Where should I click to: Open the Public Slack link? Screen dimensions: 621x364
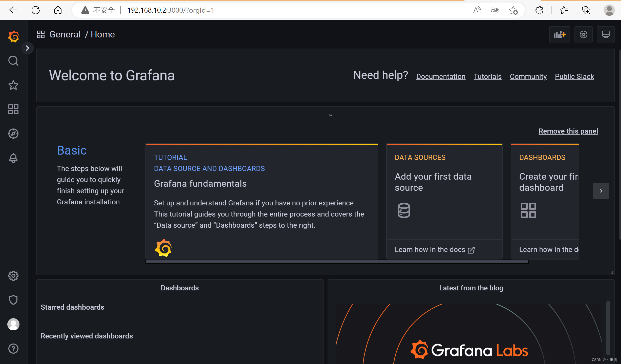pyautogui.click(x=574, y=76)
